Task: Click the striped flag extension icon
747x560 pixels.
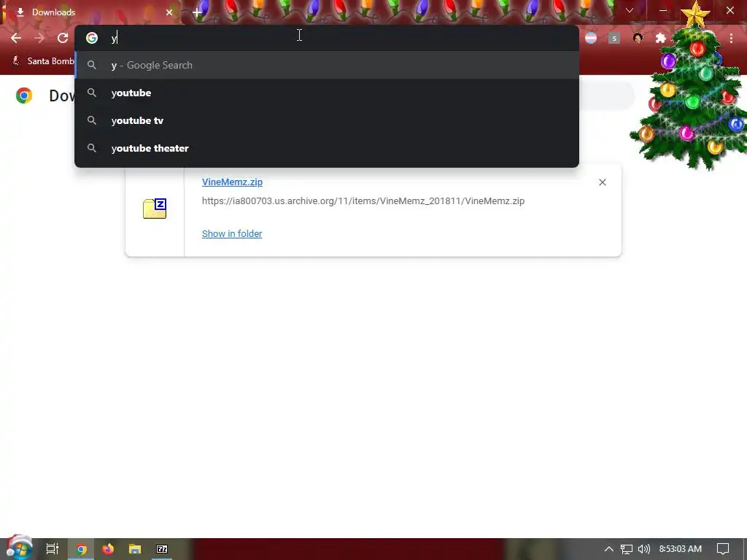Action: (591, 38)
